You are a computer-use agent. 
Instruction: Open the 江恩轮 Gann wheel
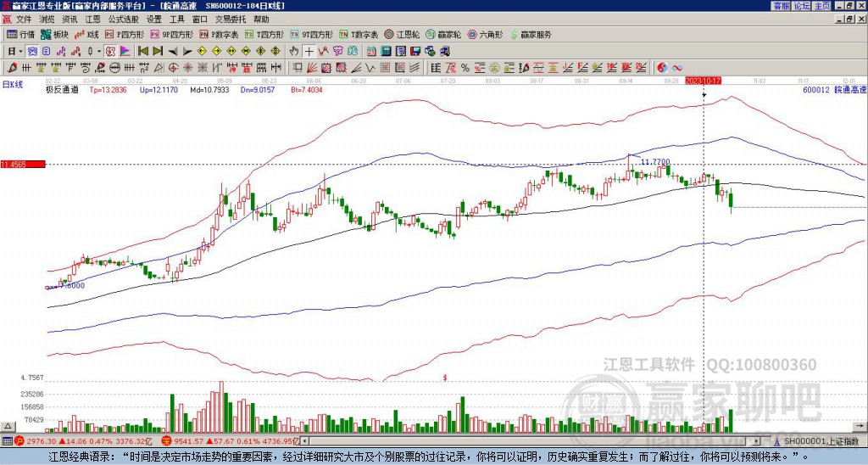[x=403, y=34]
